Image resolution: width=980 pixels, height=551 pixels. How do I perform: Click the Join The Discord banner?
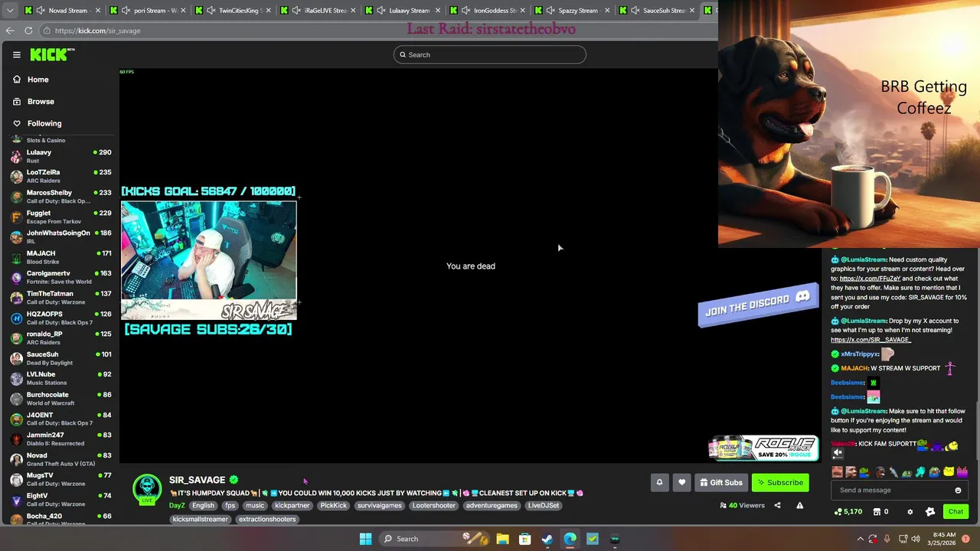click(x=758, y=305)
